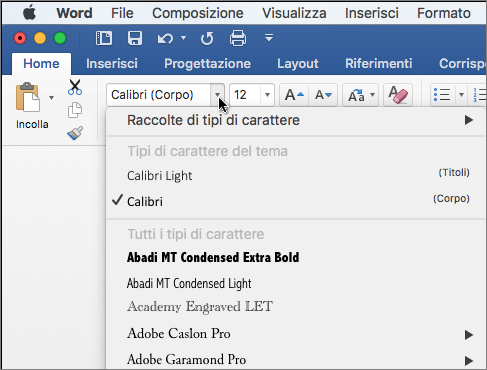Open the Composizione menu

click(x=198, y=14)
